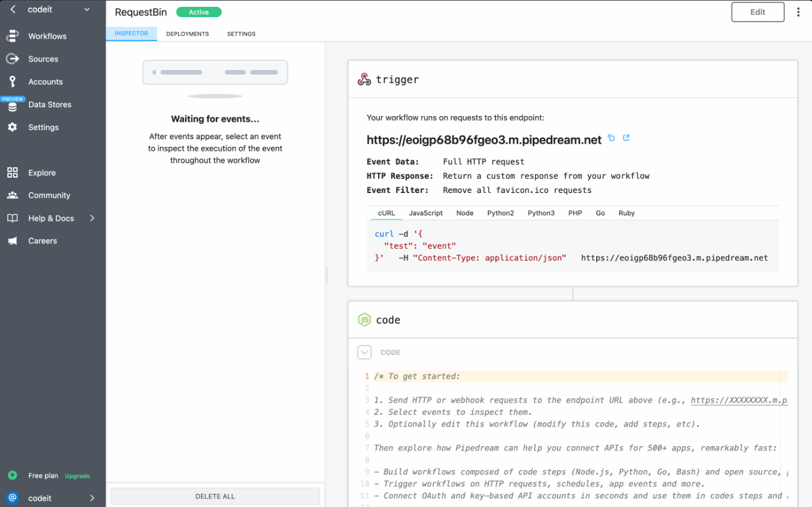Open the Explore page
Screen dimensions: 812x507
pos(42,173)
